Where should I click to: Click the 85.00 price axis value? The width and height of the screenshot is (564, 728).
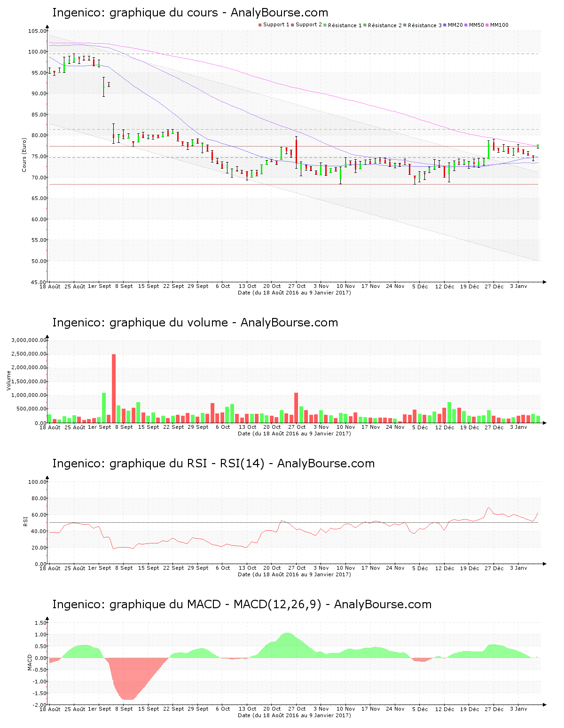pos(39,115)
